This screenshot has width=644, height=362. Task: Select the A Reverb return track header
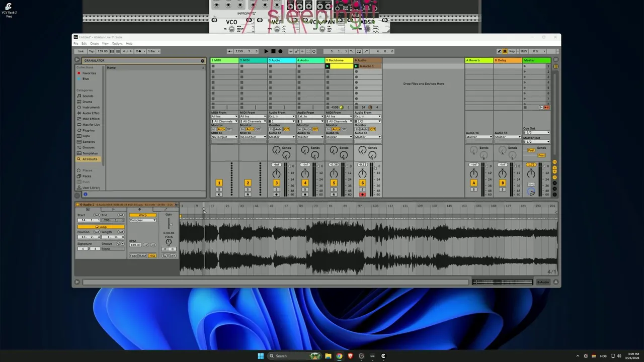(x=479, y=60)
